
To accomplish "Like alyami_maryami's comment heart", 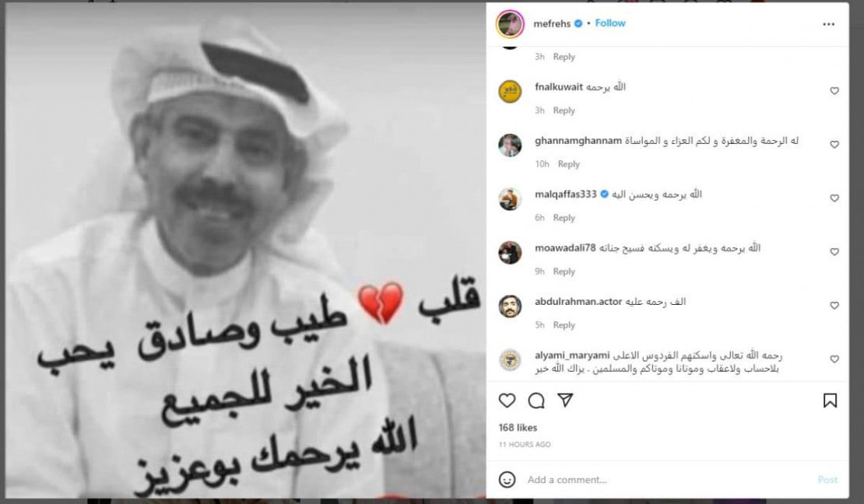I will click(834, 359).
